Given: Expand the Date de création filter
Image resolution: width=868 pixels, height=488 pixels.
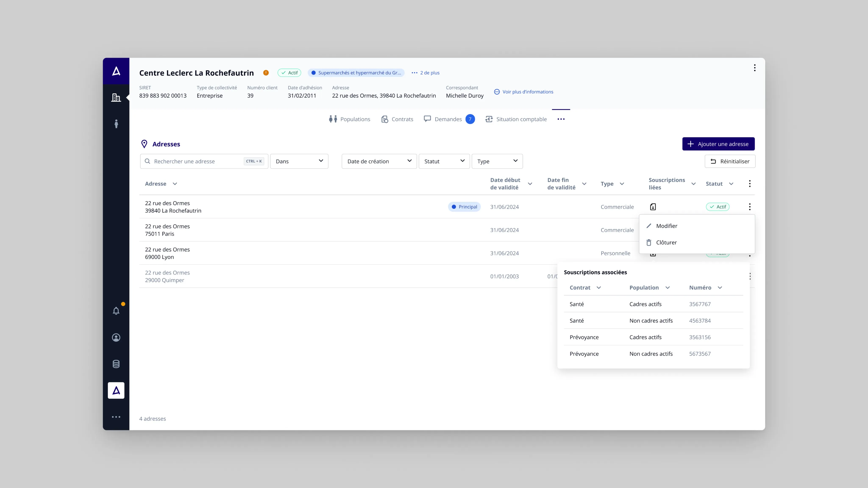Looking at the screenshot, I should tap(379, 161).
